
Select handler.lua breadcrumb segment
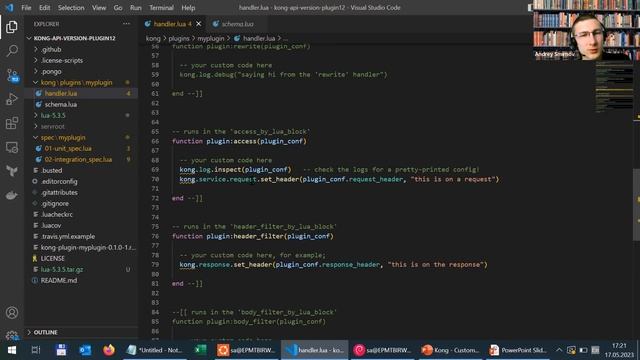click(259, 38)
